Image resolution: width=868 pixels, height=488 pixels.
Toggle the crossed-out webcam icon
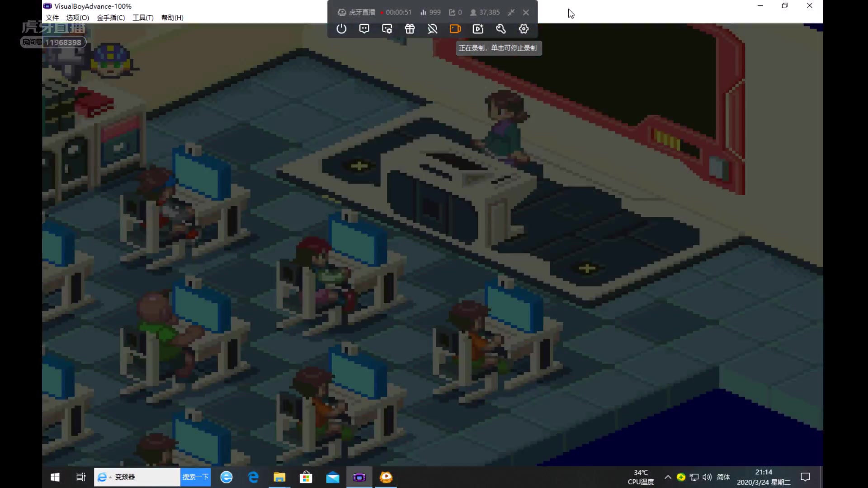coord(433,29)
